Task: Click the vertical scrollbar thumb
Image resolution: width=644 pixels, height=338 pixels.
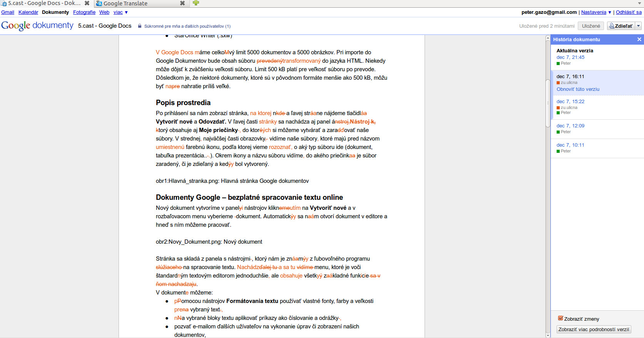Action: [548, 103]
